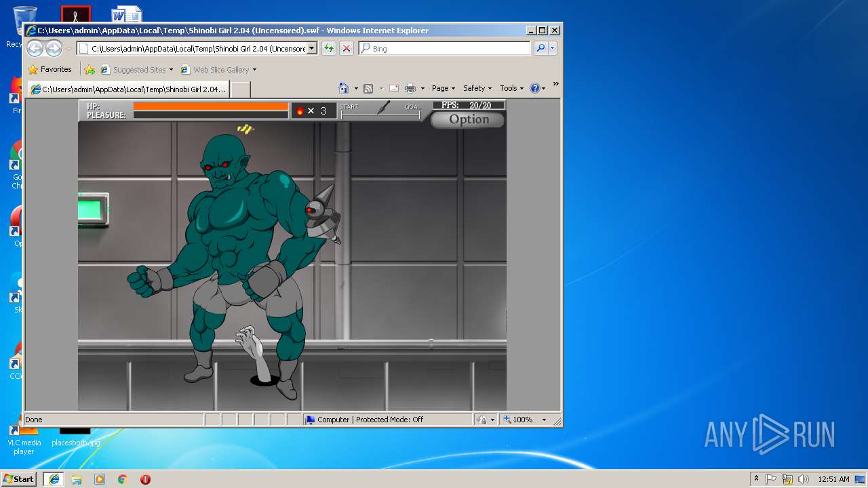Click the Print icon in the command bar
Screen dimensions: 868x488
coord(410,88)
